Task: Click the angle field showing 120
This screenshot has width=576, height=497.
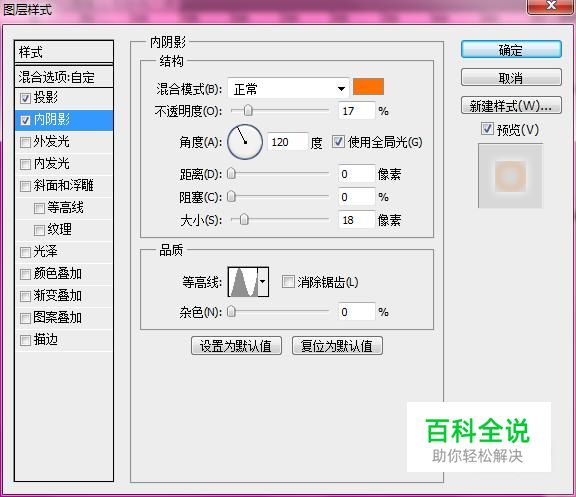Action: [288, 142]
